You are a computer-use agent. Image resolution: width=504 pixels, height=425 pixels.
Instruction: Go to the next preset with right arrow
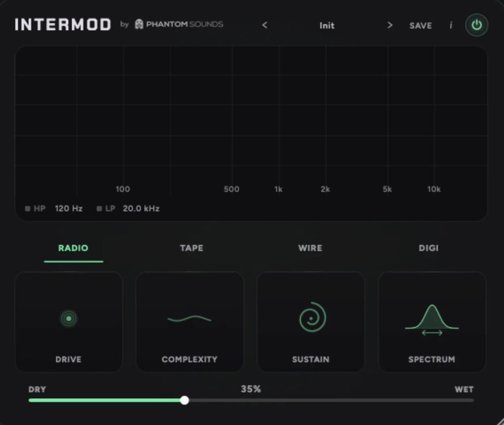390,25
